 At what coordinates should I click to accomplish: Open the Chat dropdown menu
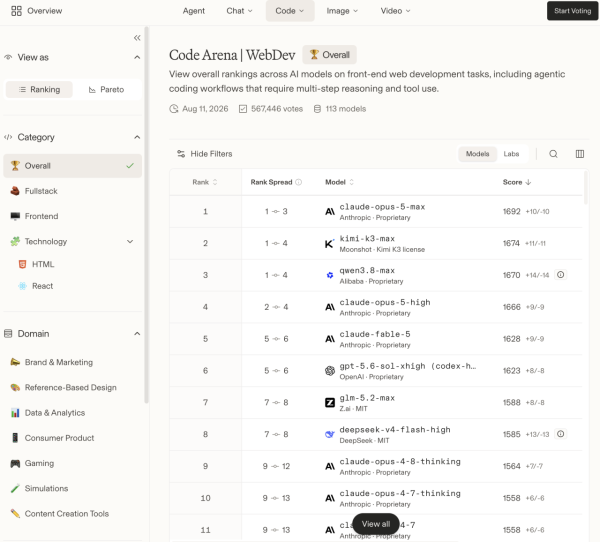coord(240,11)
